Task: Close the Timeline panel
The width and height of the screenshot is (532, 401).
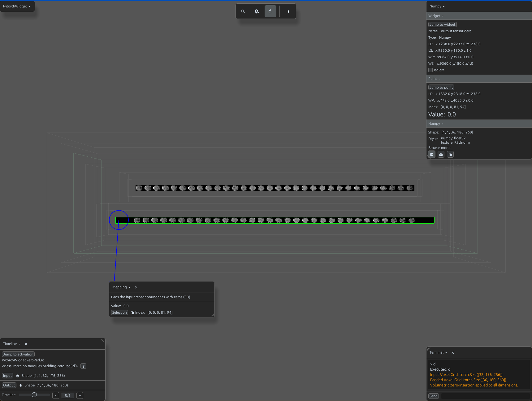Action: [x=26, y=344]
